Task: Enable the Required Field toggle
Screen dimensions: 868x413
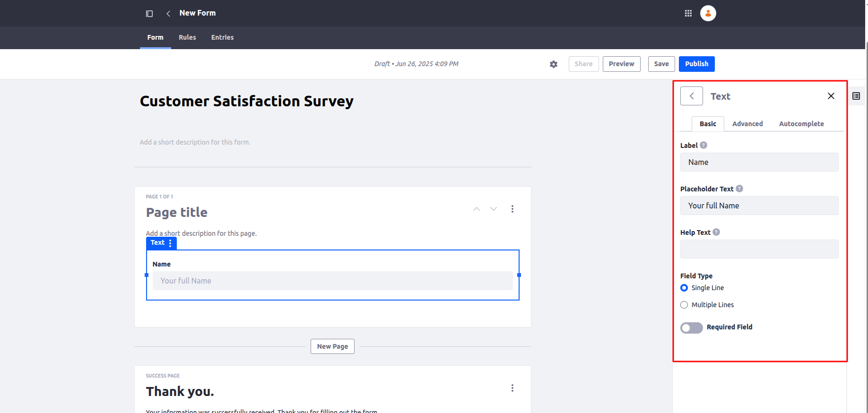Action: pos(691,327)
